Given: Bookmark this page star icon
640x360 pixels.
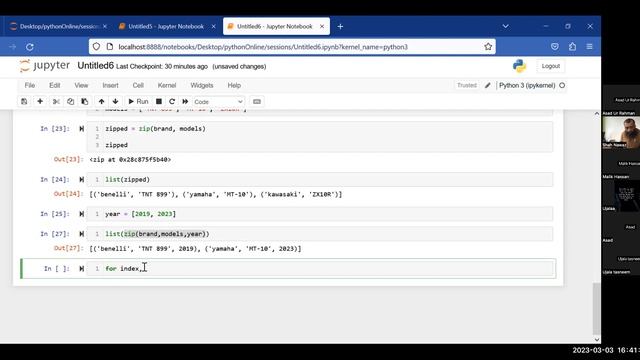Looking at the screenshot, I should tap(488, 47).
